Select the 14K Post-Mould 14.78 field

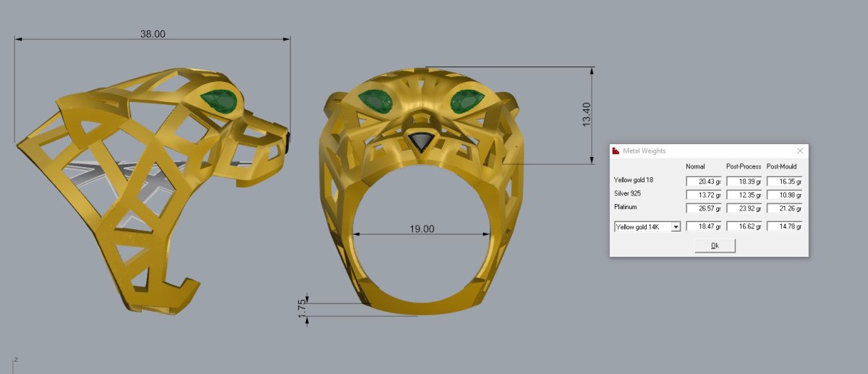tap(784, 226)
